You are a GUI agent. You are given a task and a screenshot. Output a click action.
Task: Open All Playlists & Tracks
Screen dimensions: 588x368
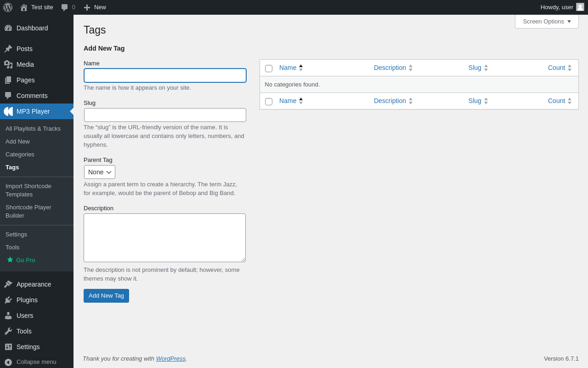click(33, 129)
